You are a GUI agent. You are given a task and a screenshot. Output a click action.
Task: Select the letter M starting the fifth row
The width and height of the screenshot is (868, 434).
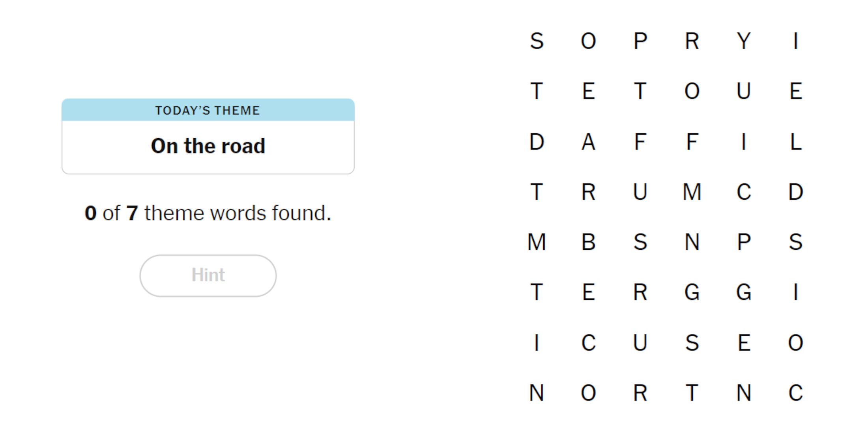coord(537,242)
